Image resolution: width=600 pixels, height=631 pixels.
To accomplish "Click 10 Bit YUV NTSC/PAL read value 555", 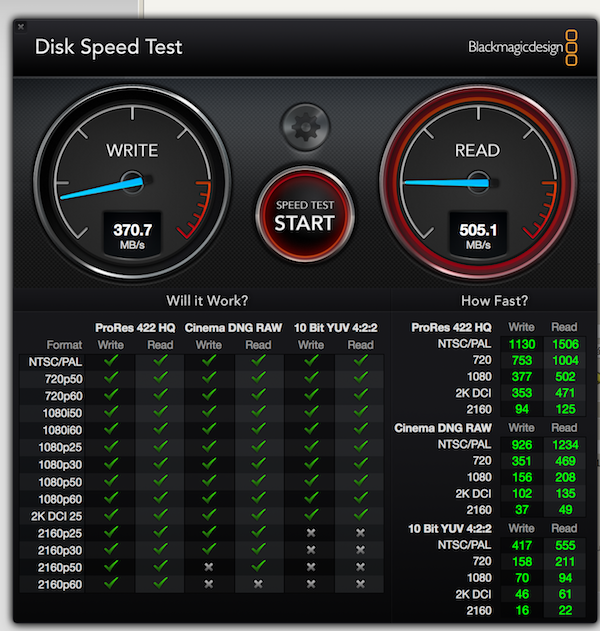I will coord(565,545).
